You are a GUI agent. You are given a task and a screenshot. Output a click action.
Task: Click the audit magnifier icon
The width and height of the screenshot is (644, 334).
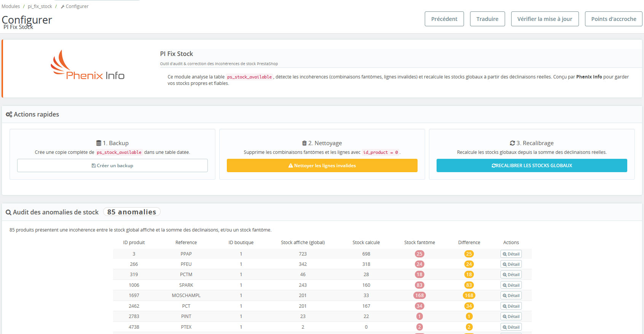[x=8, y=213]
